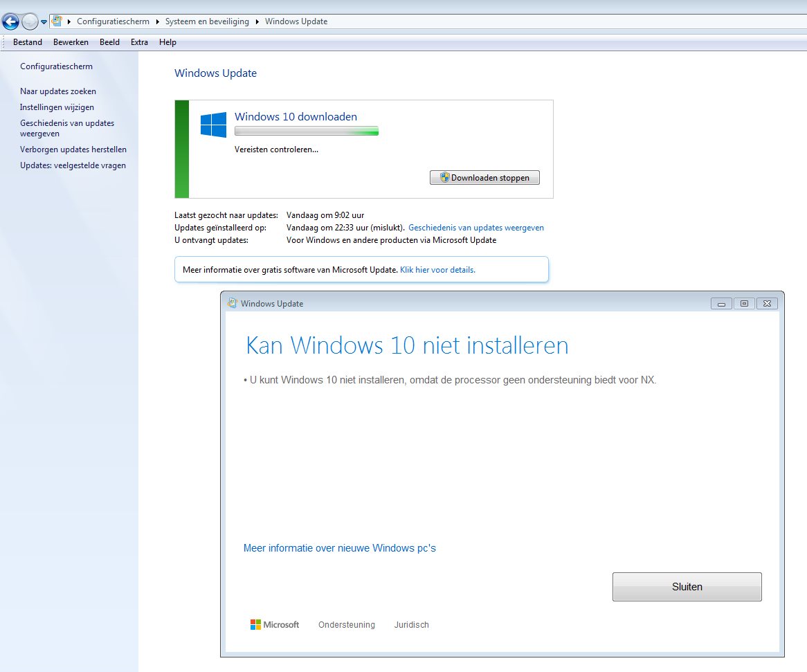Click the Control Panel icon in address bar
This screenshot has height=672, width=807.
click(x=57, y=21)
